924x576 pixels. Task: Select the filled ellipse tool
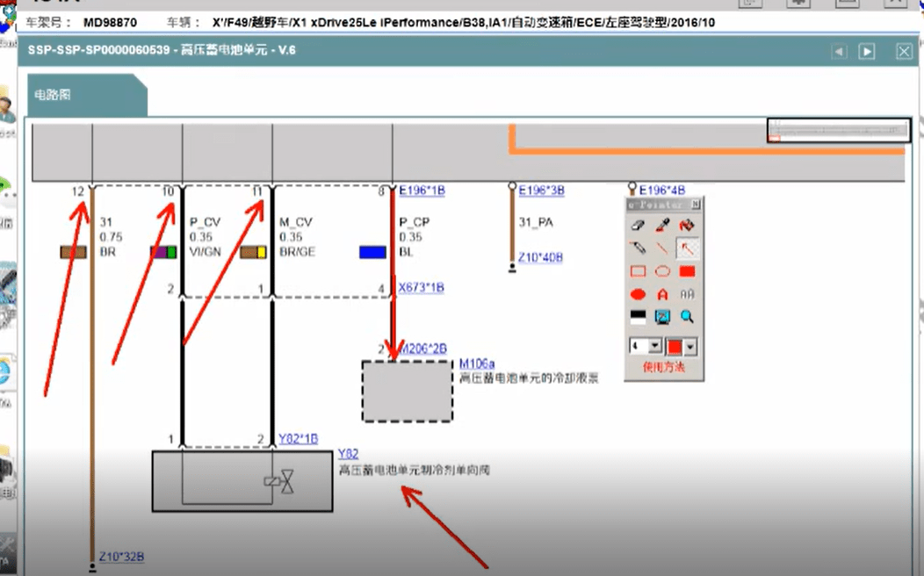tap(638, 292)
